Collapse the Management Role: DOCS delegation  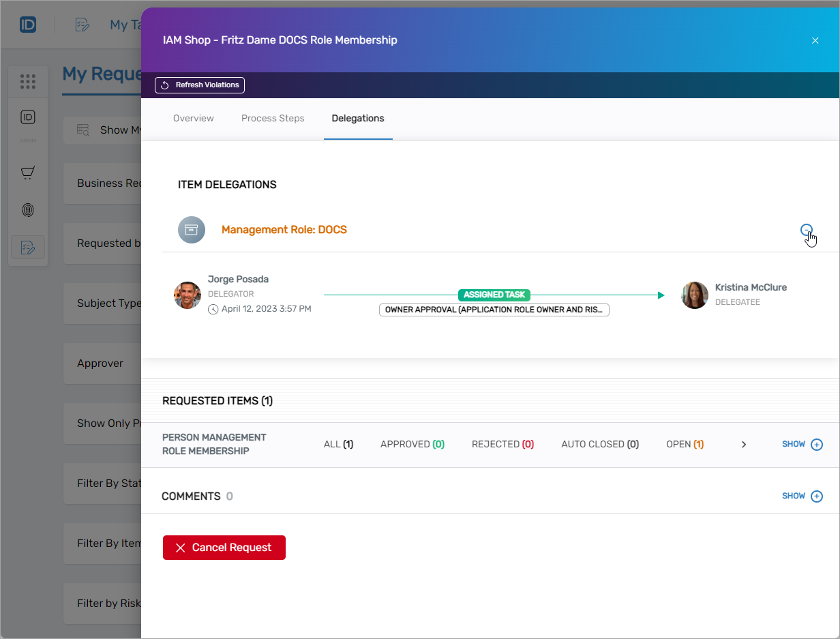(806, 230)
